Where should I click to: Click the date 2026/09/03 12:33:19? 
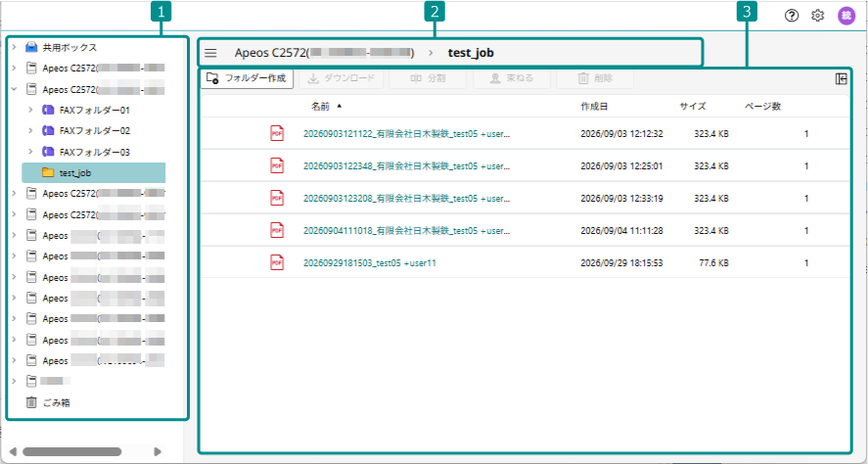621,198
